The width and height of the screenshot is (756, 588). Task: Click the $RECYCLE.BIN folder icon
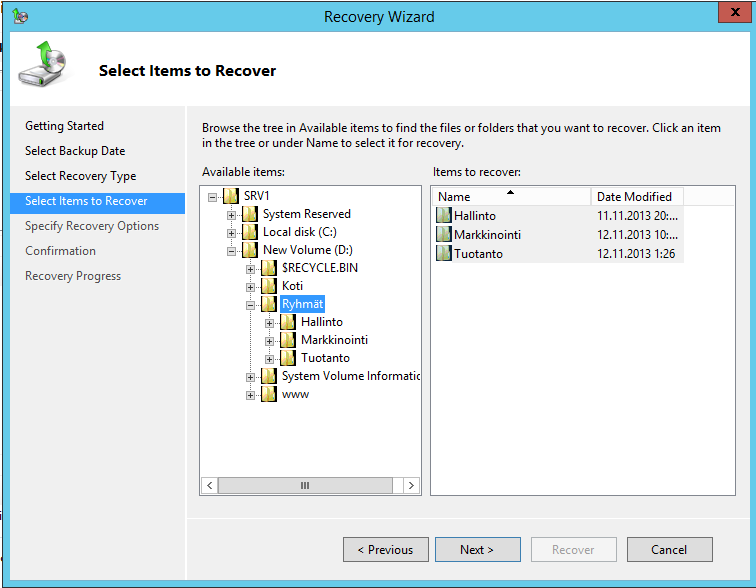click(x=269, y=268)
